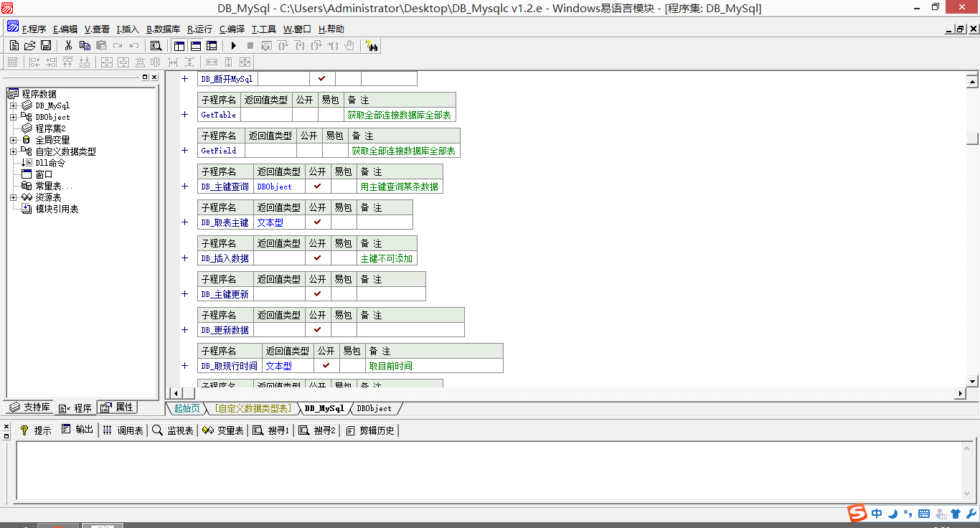Click the Sogou 中 language mode icon
Viewport: 980px width, 528px height.
pyautogui.click(x=877, y=514)
